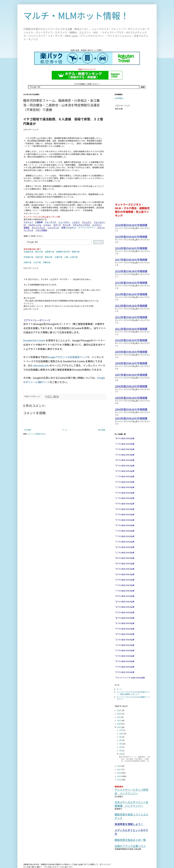Screen dimensions: 174x868
Task: Go to ホーム below the comments
Action: tap(65, 430)
